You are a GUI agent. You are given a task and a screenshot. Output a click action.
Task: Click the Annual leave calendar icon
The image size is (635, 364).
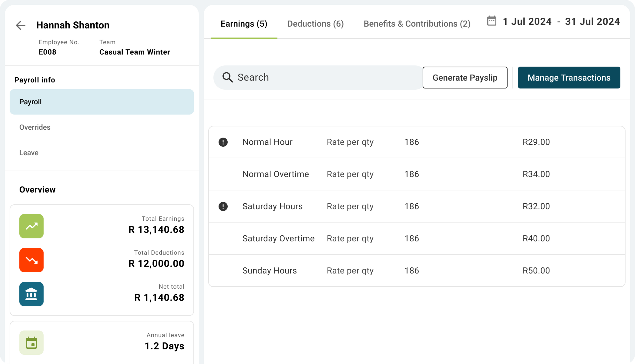(31, 343)
